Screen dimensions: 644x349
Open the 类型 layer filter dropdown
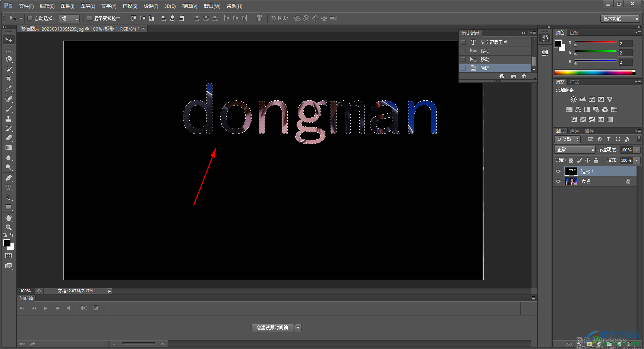point(568,139)
